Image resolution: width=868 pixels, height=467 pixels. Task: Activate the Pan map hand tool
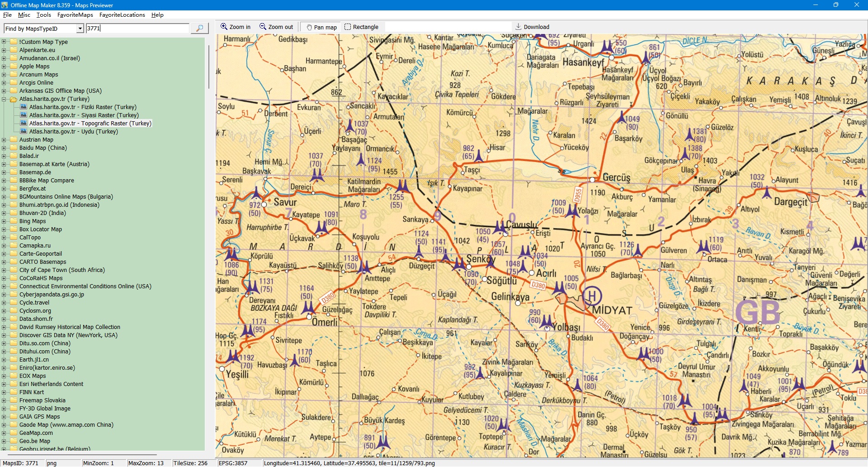321,27
